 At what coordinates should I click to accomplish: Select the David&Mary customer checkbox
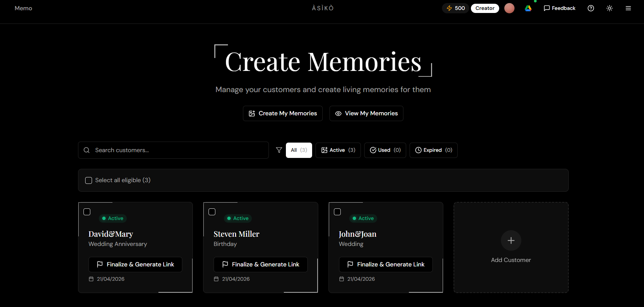(x=87, y=212)
